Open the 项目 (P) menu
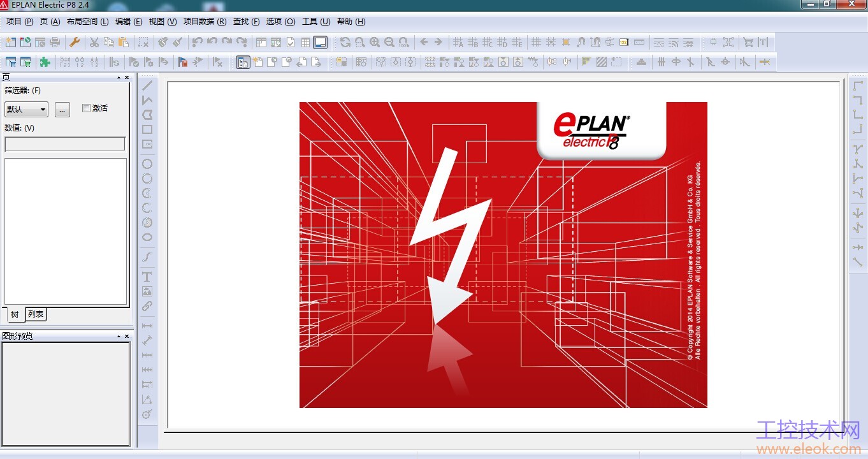 tap(20, 22)
